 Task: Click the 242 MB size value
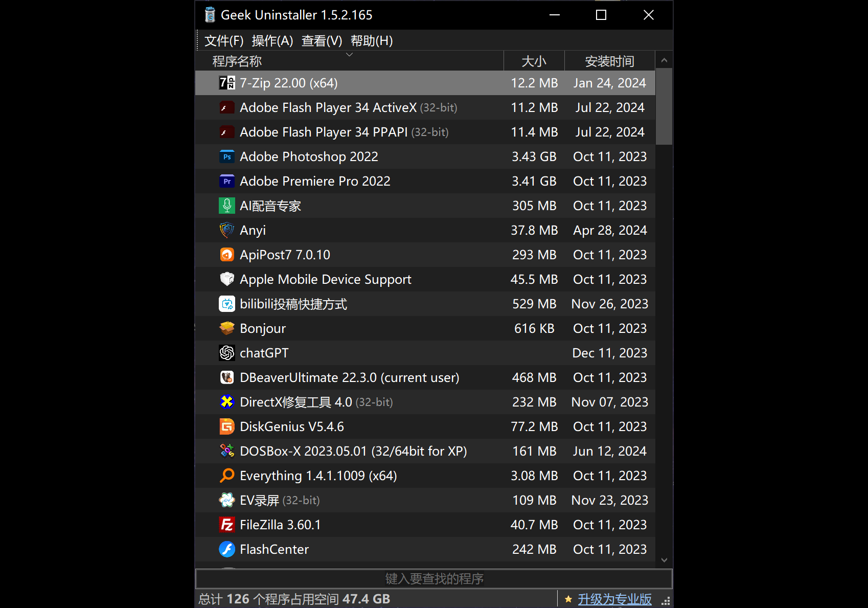click(x=534, y=549)
